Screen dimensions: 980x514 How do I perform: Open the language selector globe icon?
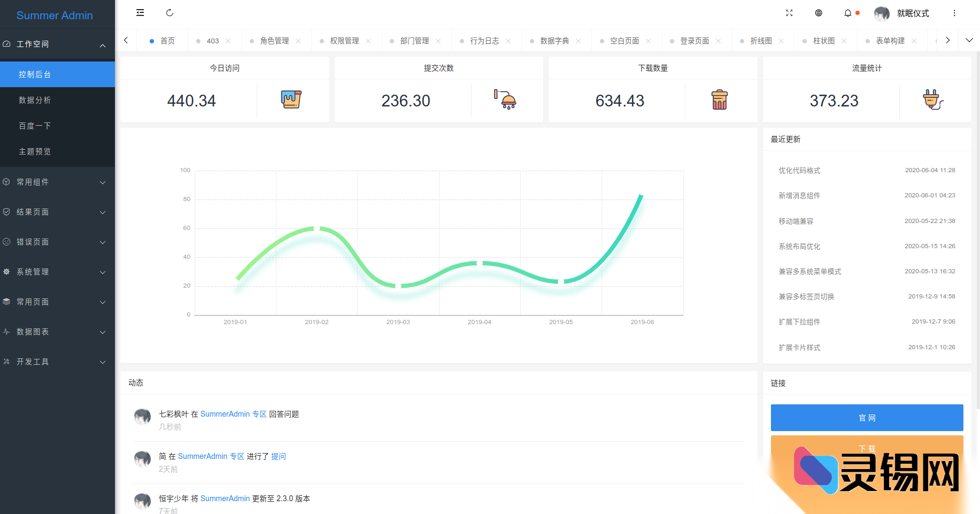tap(819, 13)
